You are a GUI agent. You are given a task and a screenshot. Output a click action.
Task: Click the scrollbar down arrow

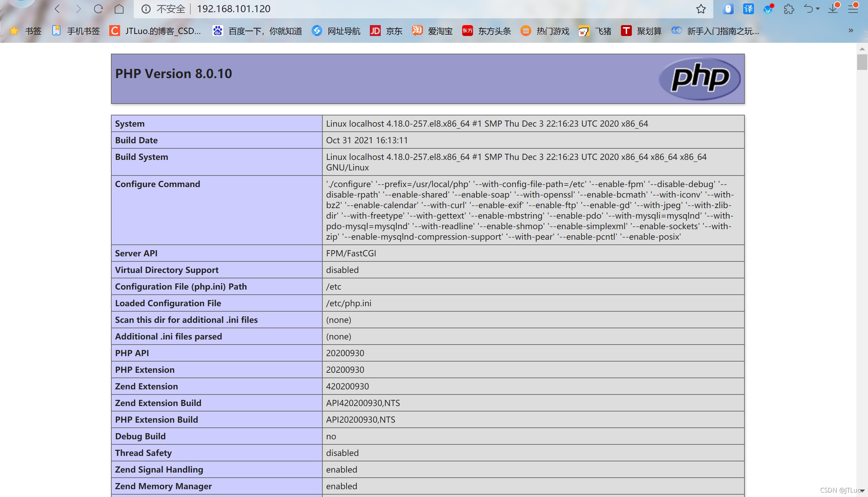[x=862, y=491]
